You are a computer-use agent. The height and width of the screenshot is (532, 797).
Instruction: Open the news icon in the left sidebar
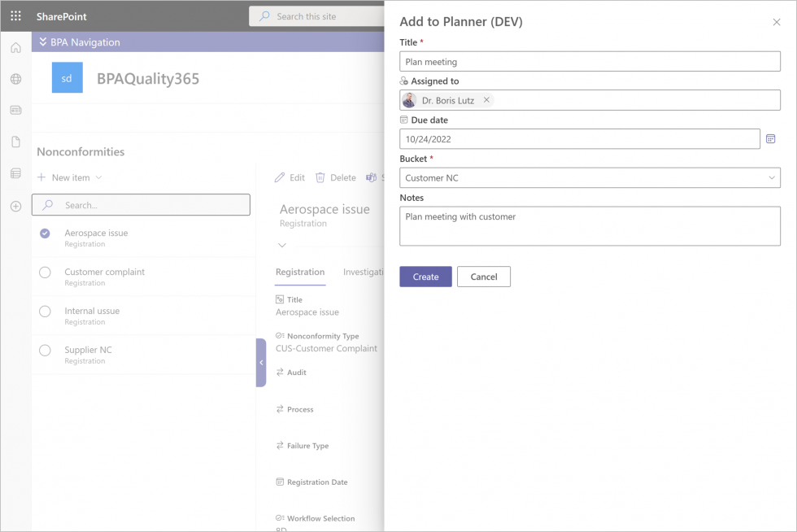[15, 110]
